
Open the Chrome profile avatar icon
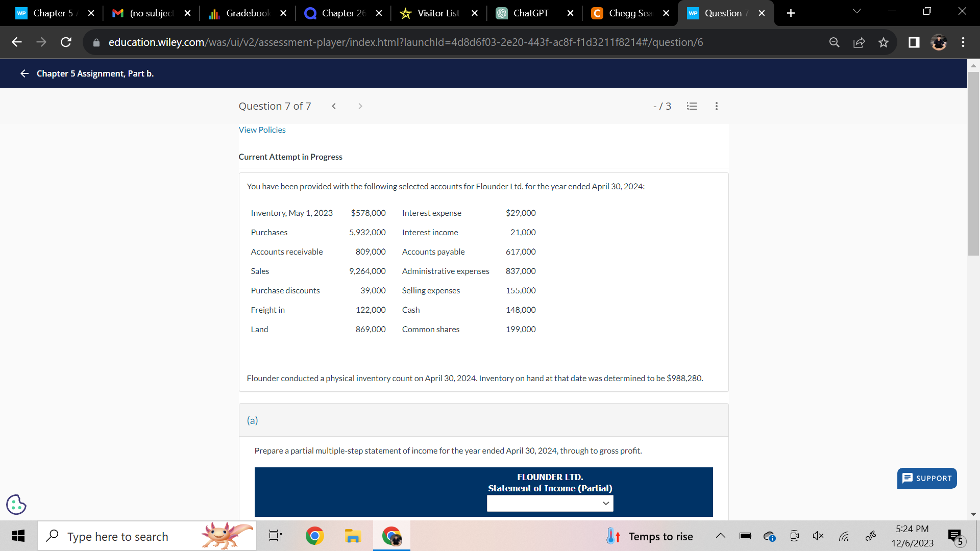939,42
